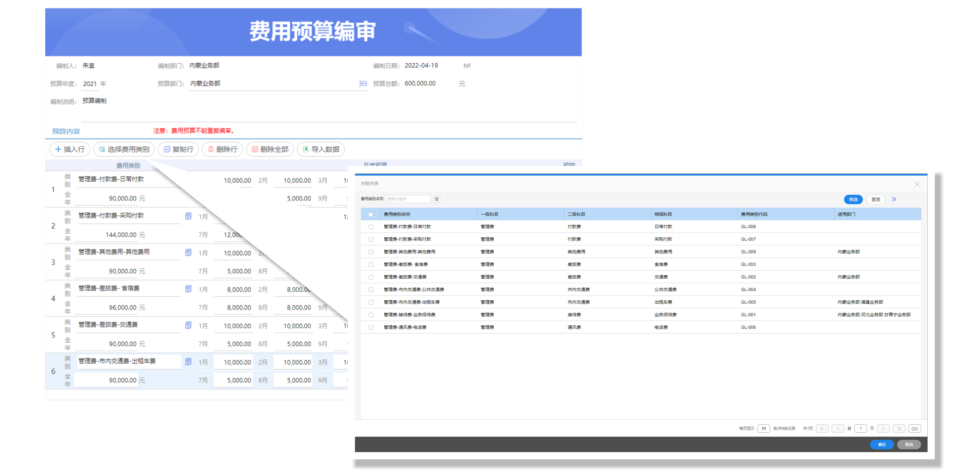
Task: Confirm the selection with 确定
Action: pyautogui.click(x=882, y=445)
